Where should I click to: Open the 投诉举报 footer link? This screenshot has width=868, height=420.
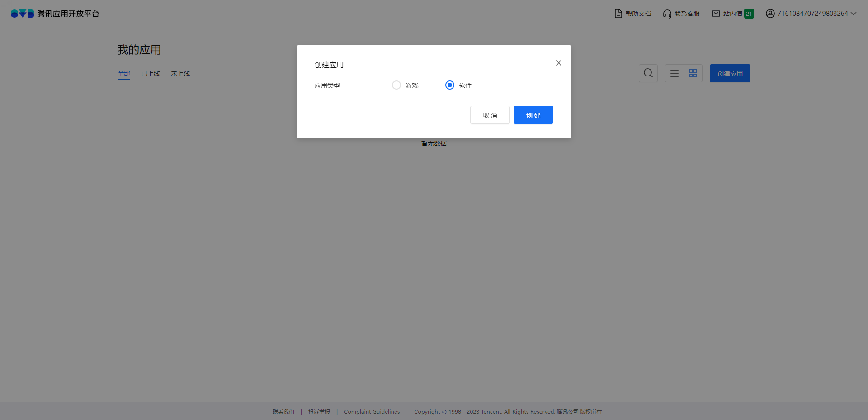319,412
